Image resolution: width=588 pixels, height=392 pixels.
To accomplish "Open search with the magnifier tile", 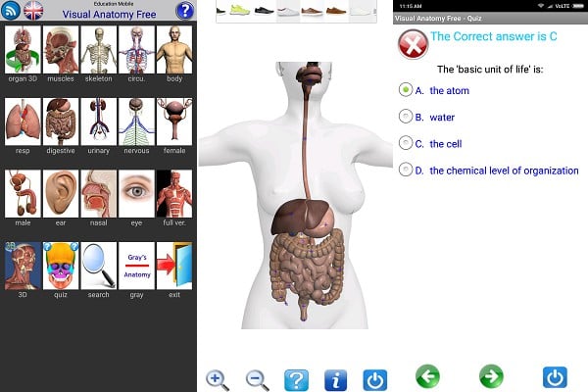I will pyautogui.click(x=99, y=266).
